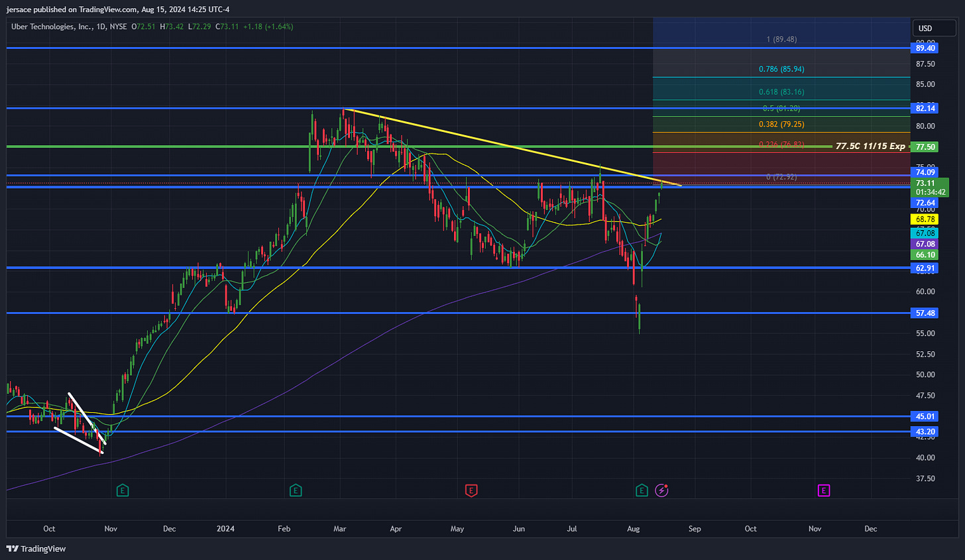Viewport: 965px width, 560px height.
Task: Click the 62.91 support level label
Action: [925, 268]
